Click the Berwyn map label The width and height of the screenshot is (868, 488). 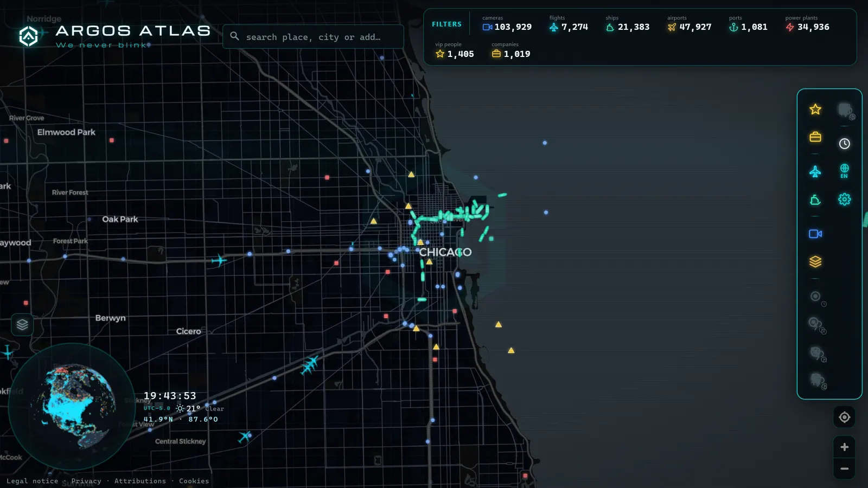click(110, 318)
